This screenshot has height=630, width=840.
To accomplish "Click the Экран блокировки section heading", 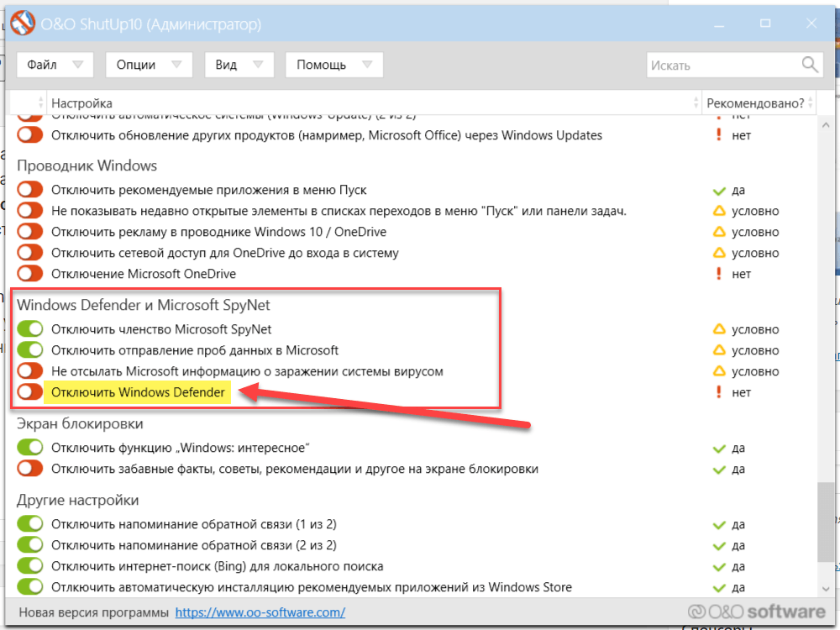I will [x=80, y=423].
